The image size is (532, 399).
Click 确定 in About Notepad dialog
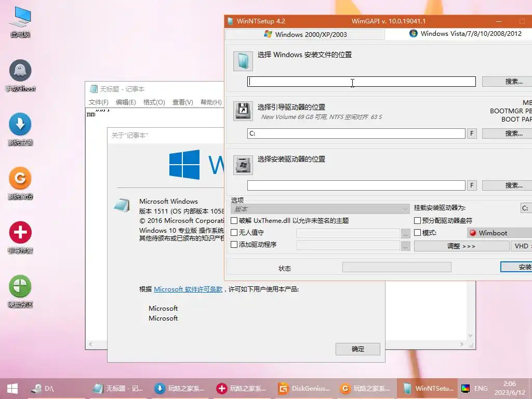tap(357, 349)
